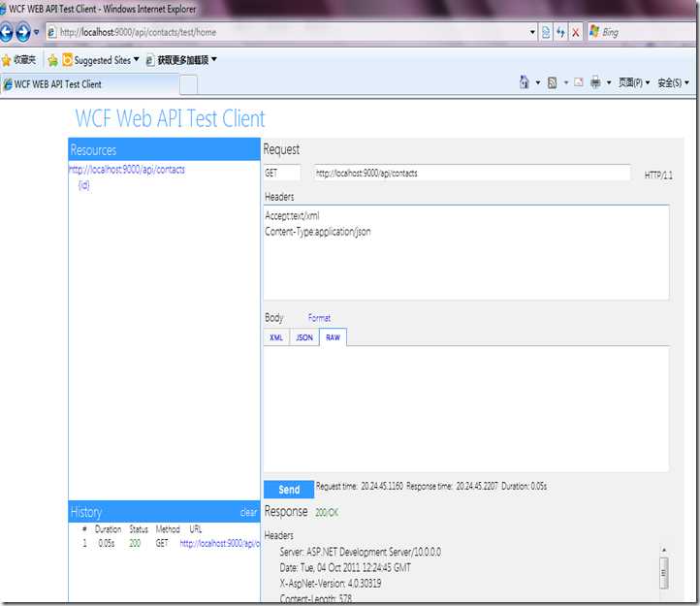
Task: Click the Home icon in command bar
Action: (x=525, y=82)
